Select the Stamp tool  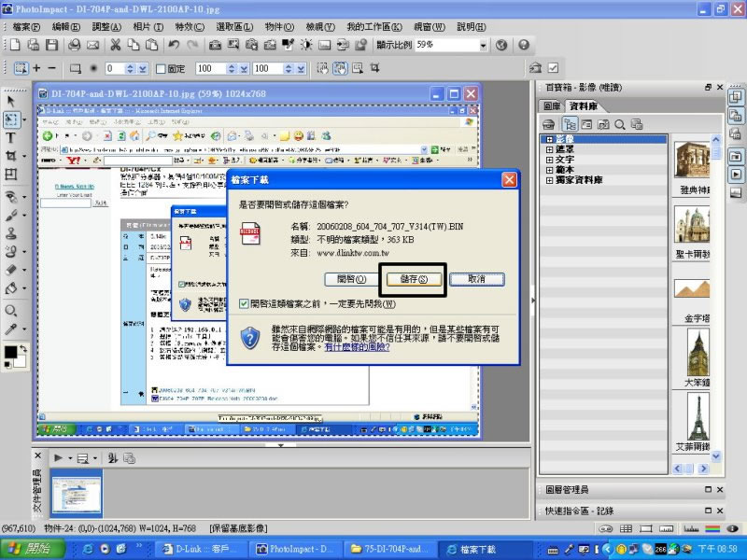[10, 234]
